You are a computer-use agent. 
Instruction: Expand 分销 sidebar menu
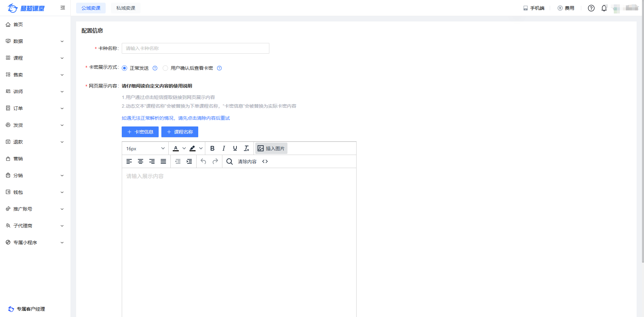(35, 175)
